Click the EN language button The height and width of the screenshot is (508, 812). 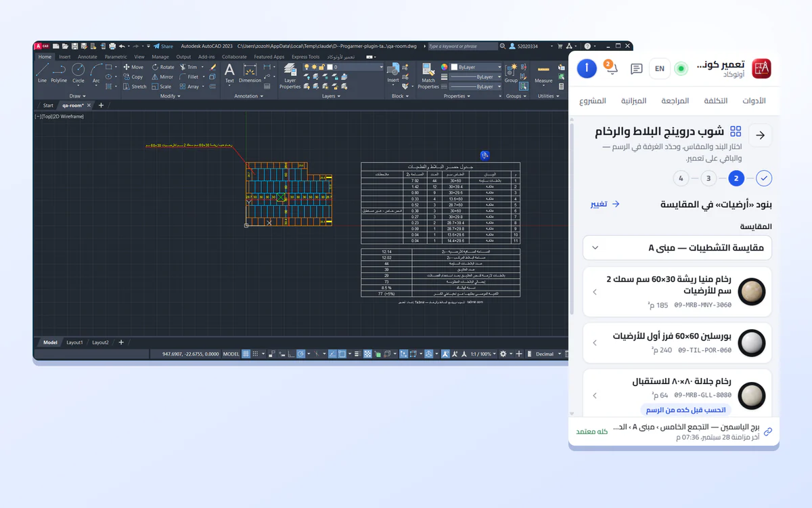point(660,68)
